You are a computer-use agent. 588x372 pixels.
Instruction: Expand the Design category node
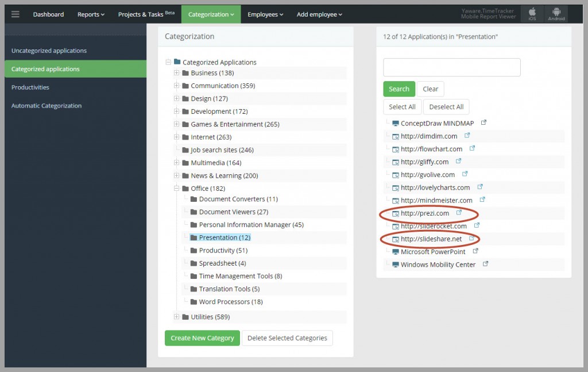176,98
